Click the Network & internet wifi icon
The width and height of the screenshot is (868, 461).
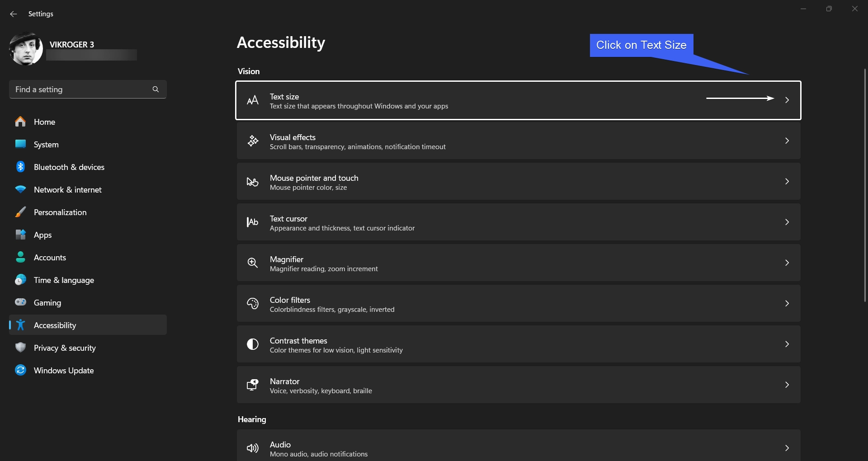[x=20, y=189]
